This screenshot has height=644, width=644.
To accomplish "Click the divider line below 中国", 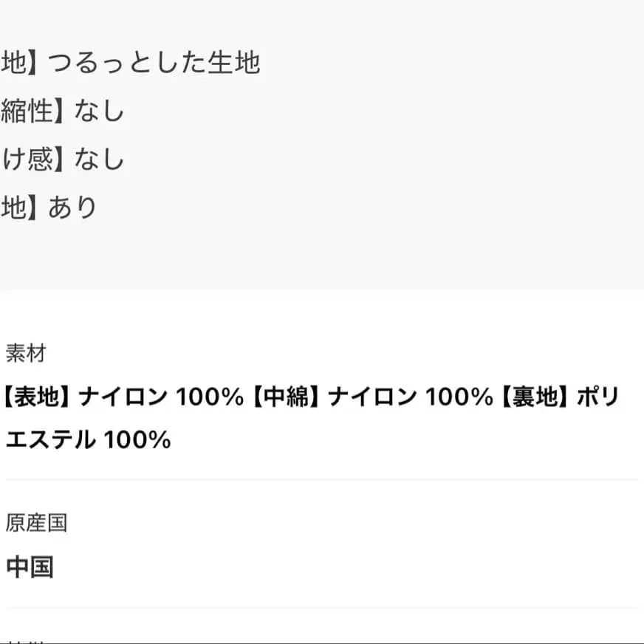I will tap(322, 608).
